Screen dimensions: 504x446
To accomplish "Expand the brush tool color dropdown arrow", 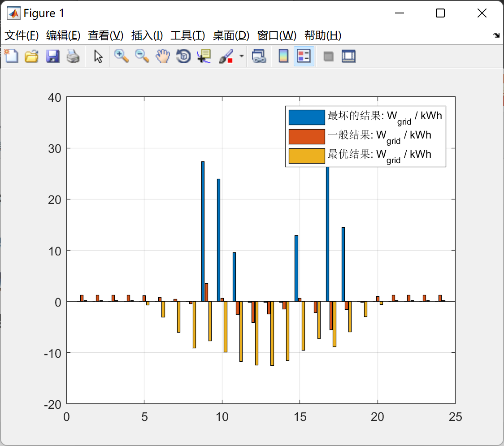I will (x=242, y=56).
